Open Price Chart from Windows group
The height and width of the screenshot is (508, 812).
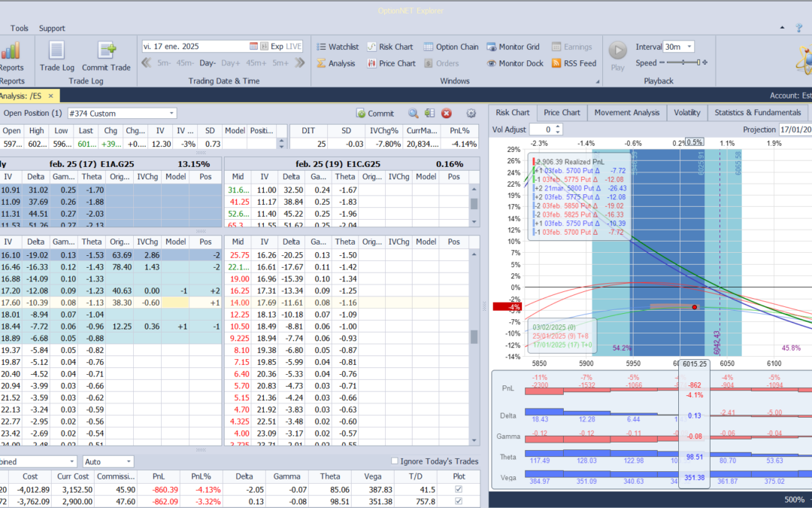click(x=392, y=63)
